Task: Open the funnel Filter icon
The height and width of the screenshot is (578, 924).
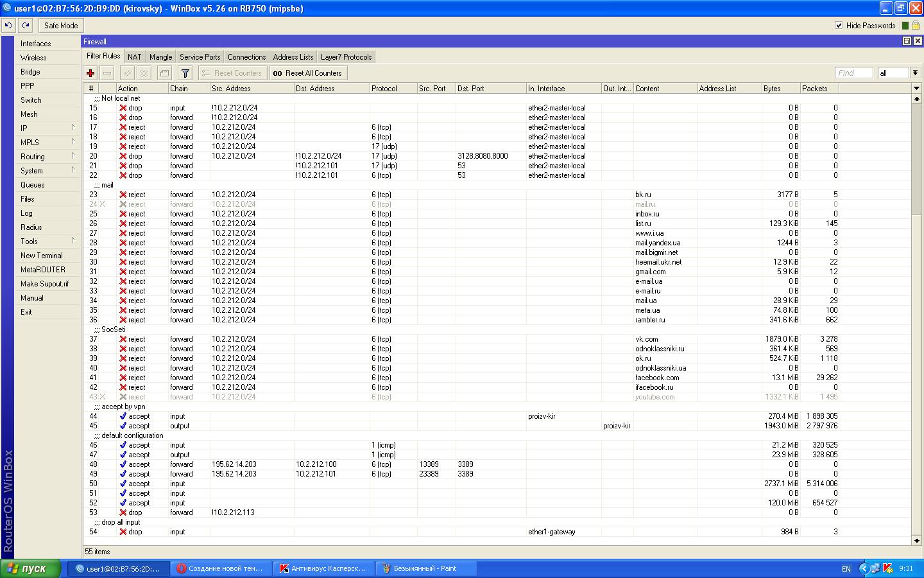Action: point(185,73)
